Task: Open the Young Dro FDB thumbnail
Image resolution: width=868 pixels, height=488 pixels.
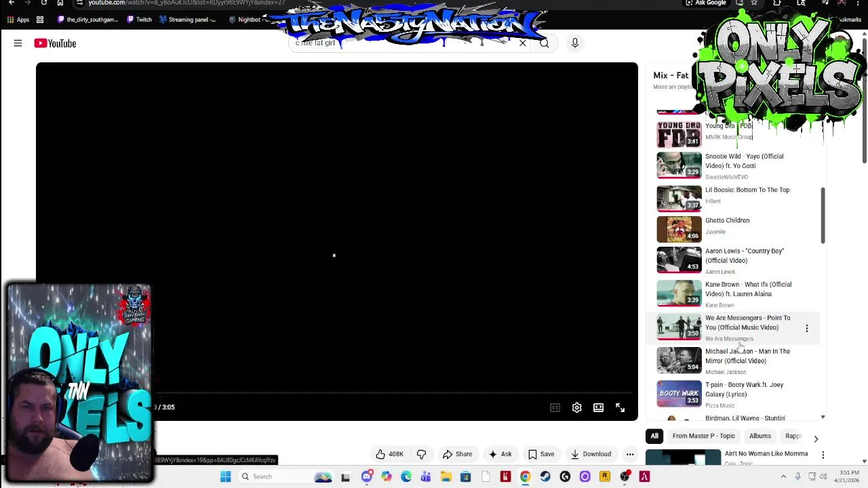Action: (679, 134)
